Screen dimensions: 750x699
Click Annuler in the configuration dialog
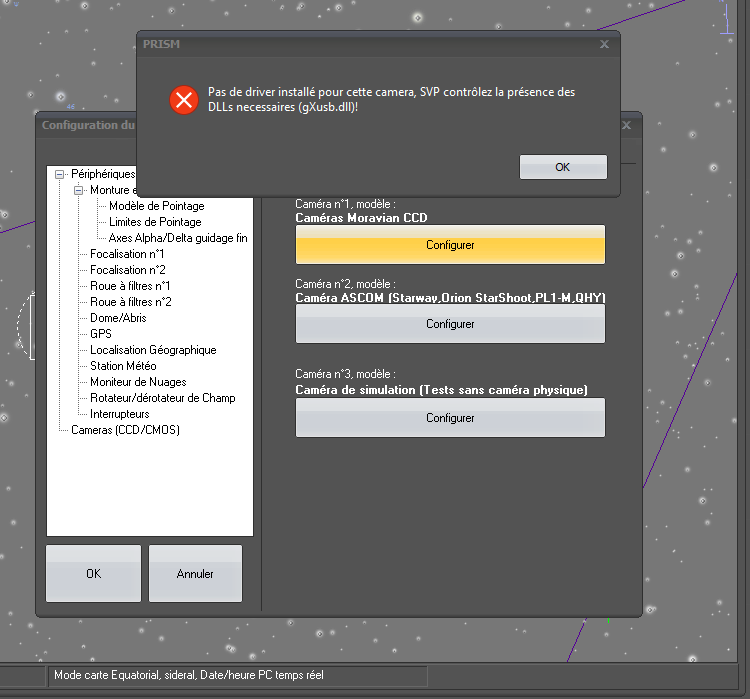click(195, 574)
